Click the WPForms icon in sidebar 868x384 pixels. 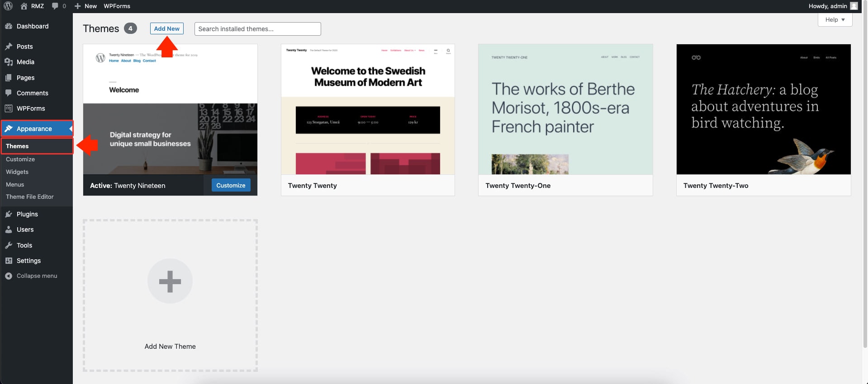[9, 108]
